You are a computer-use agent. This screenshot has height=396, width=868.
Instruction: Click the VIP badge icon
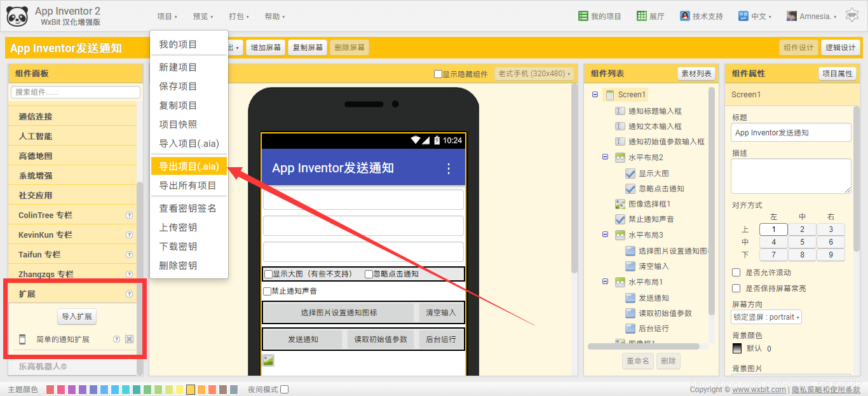click(x=852, y=15)
